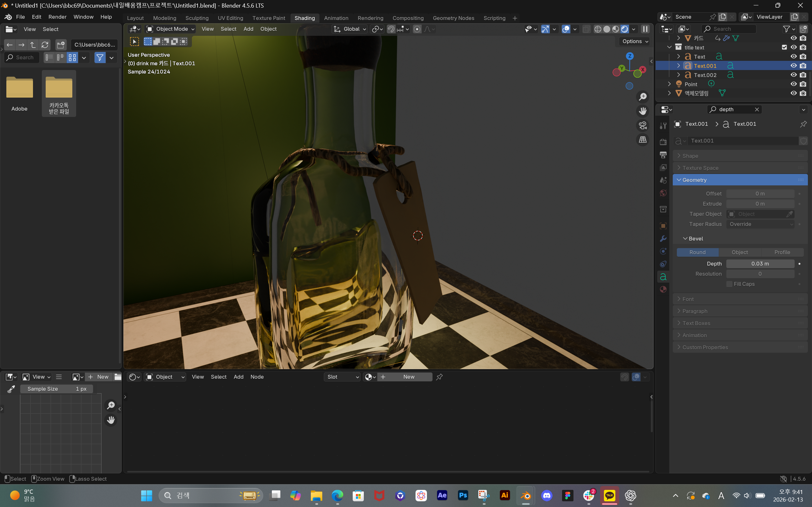Enable the Fill Caps checkbox
812x507 pixels.
[x=729, y=284]
